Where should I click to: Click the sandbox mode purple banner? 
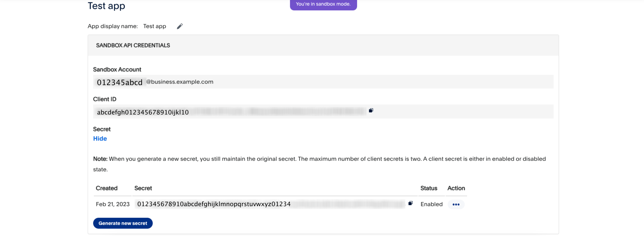click(x=323, y=4)
